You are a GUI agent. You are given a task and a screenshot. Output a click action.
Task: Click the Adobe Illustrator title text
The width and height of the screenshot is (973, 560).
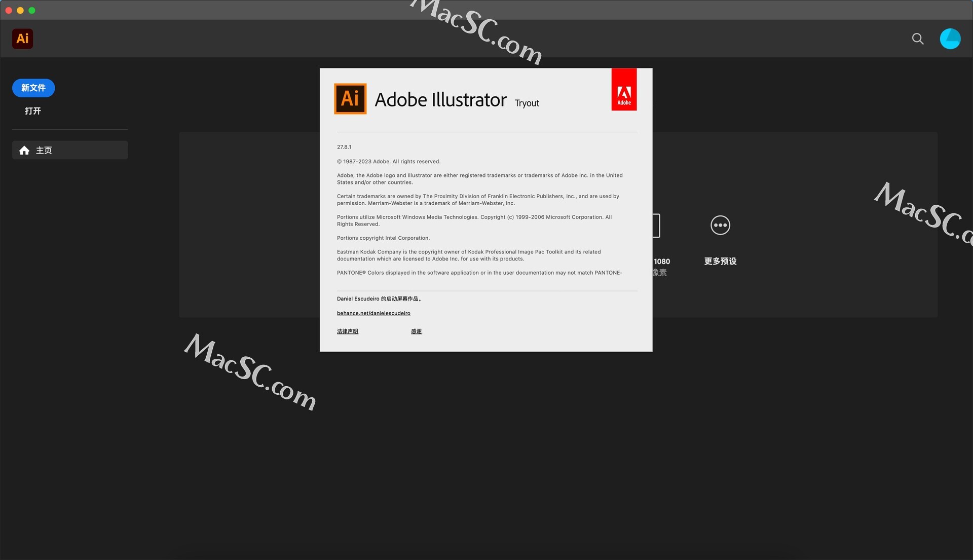[440, 100]
